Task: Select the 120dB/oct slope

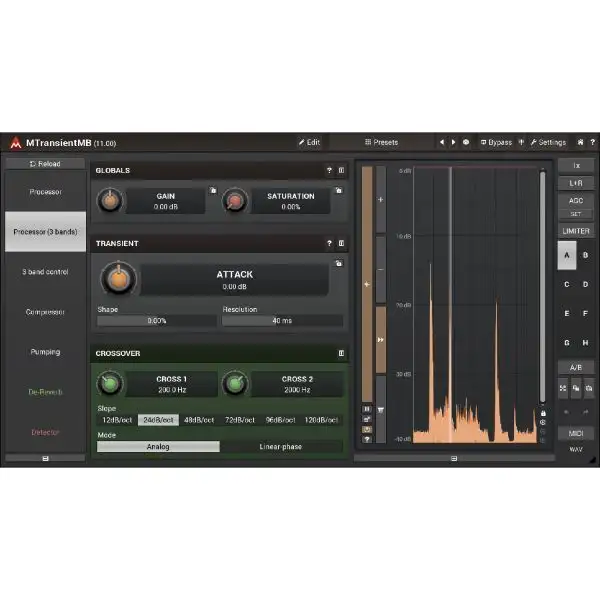Action: tap(321, 420)
